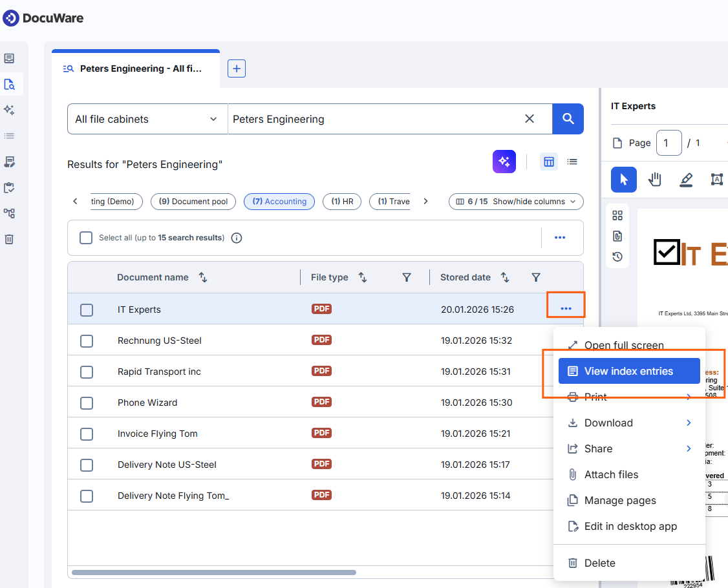Choose Delete from context menu
This screenshot has width=728, height=588.
629,563
